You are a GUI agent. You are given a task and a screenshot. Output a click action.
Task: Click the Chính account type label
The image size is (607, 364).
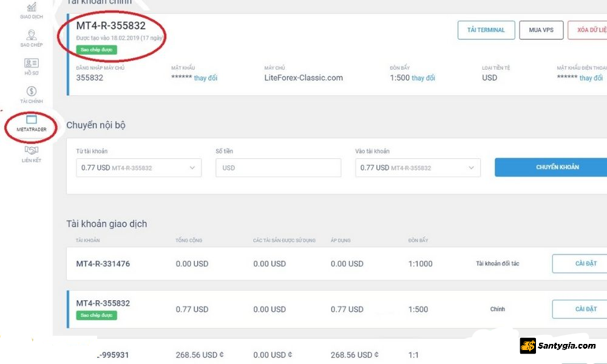(x=498, y=309)
